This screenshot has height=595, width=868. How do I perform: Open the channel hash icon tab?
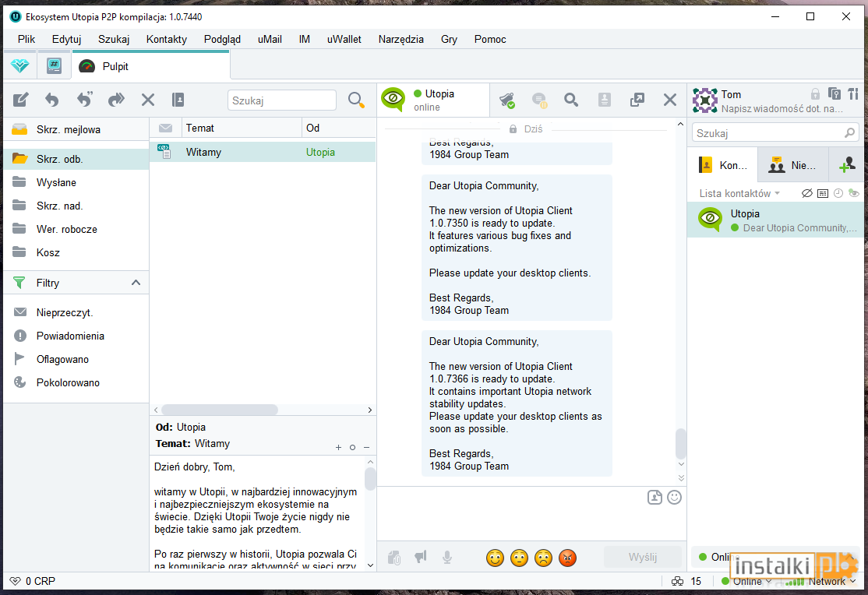click(x=54, y=66)
